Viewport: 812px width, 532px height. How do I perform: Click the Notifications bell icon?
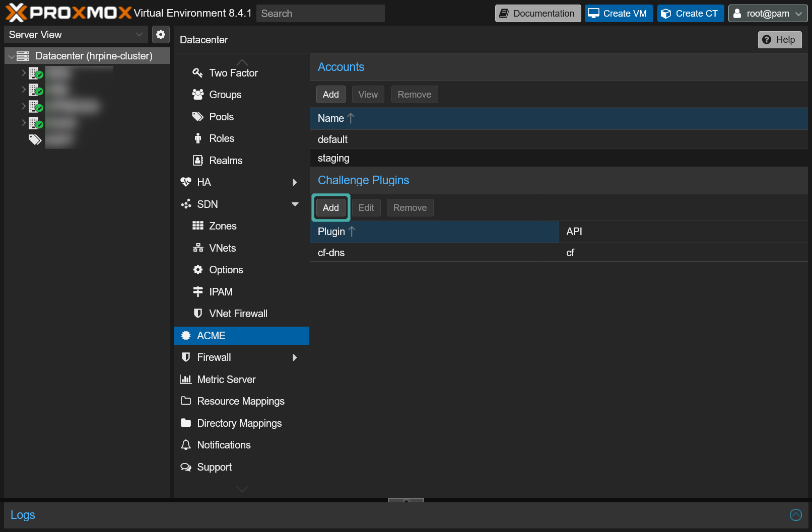186,445
